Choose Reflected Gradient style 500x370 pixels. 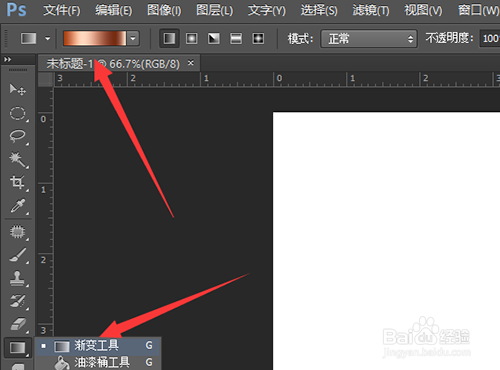pos(236,39)
